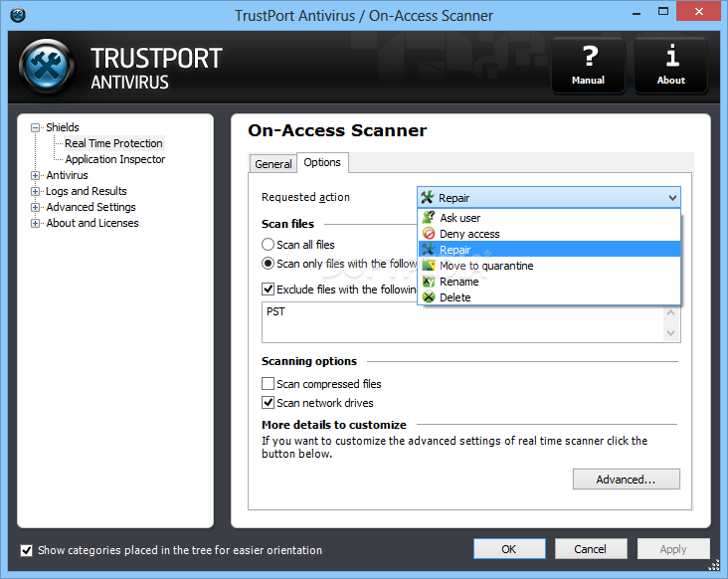Pick Delete from the action list

point(549,297)
